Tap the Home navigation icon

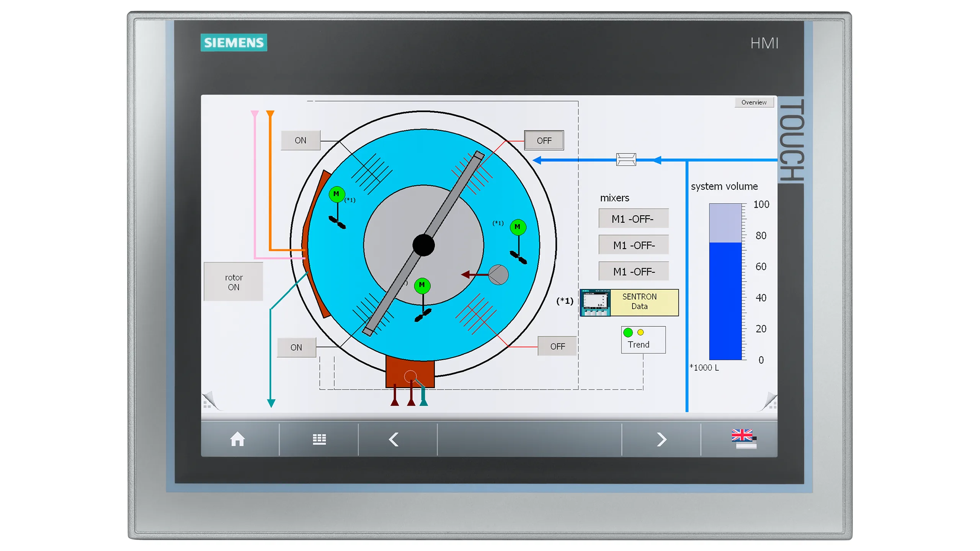point(237,439)
